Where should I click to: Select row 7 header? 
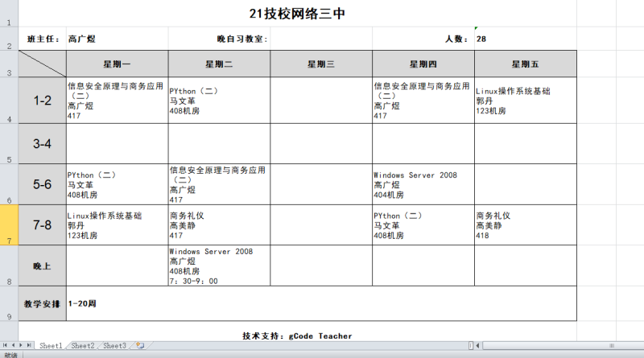tap(9, 224)
